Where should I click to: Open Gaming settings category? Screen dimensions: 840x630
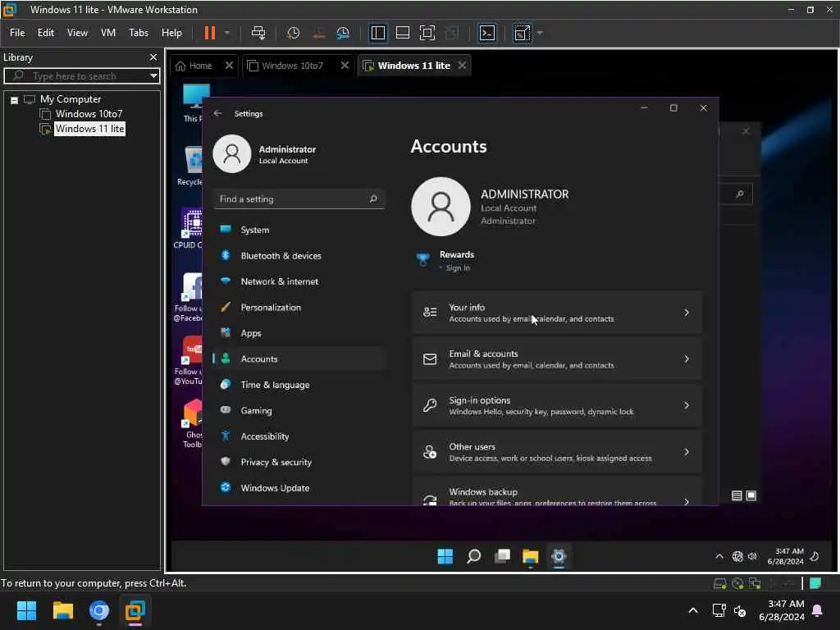point(299,410)
